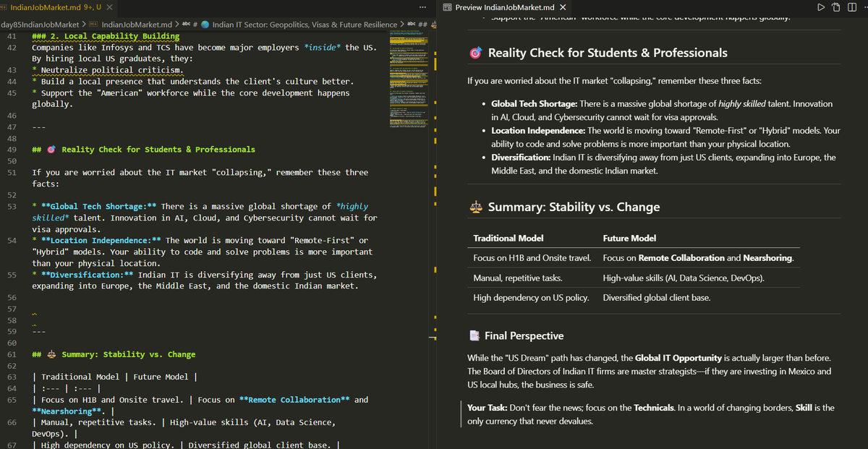Click 'If you are worried about the IT market' preview paragraph
The image size is (868, 449).
point(614,81)
